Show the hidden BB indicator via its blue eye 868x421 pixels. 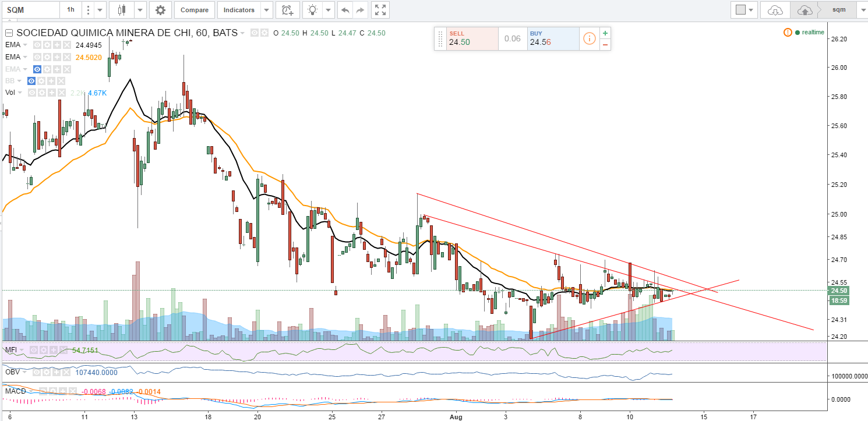click(31, 81)
